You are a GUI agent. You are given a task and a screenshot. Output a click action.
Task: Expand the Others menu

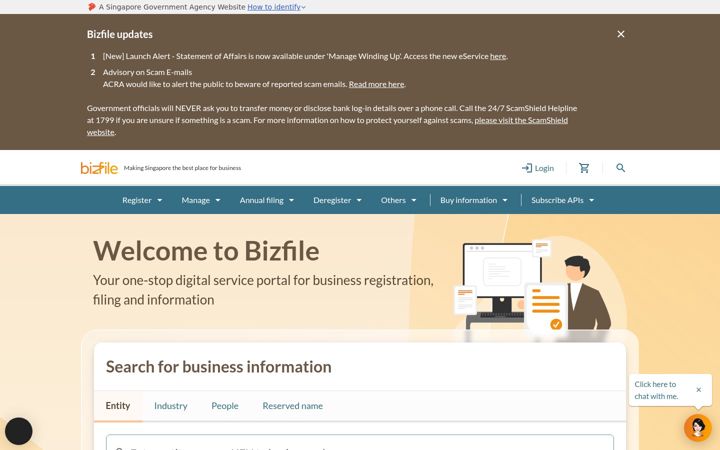pos(398,200)
